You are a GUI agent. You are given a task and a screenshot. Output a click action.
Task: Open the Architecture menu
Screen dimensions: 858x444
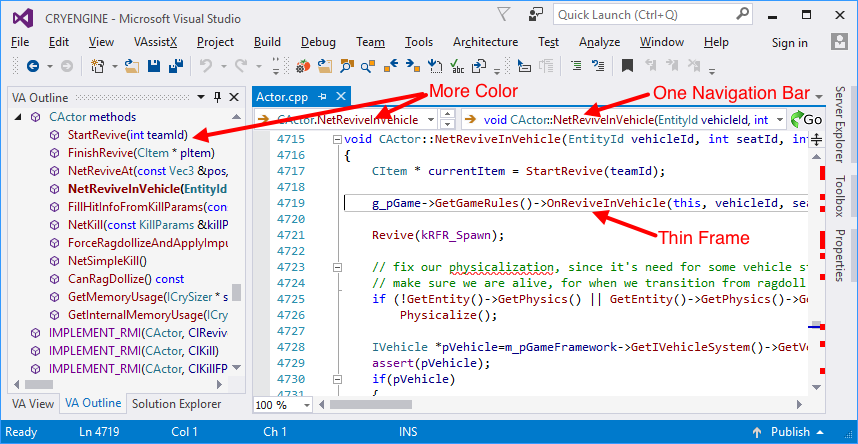pos(485,42)
